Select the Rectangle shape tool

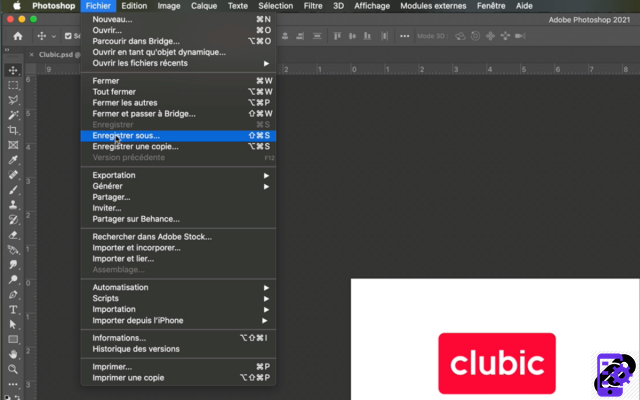pyautogui.click(x=13, y=339)
